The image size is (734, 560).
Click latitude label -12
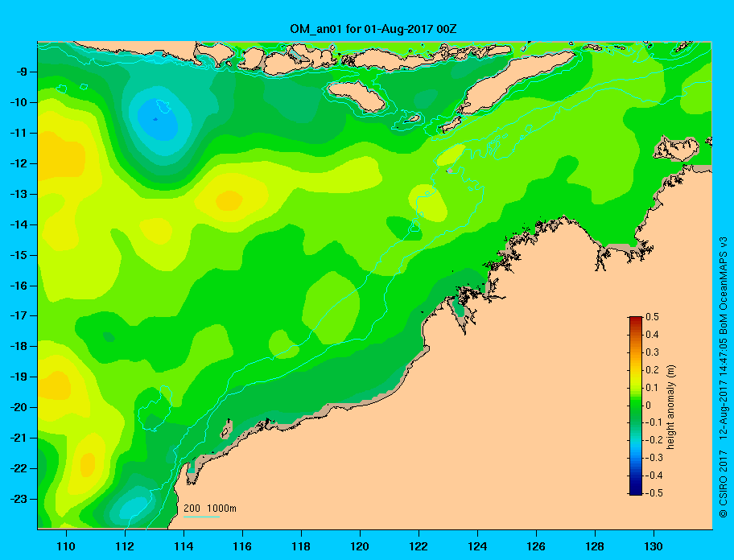19,164
